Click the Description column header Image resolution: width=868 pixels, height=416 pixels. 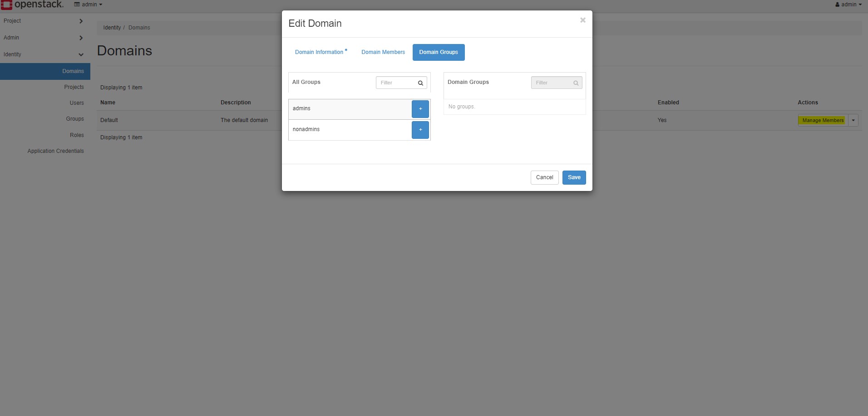(x=236, y=103)
